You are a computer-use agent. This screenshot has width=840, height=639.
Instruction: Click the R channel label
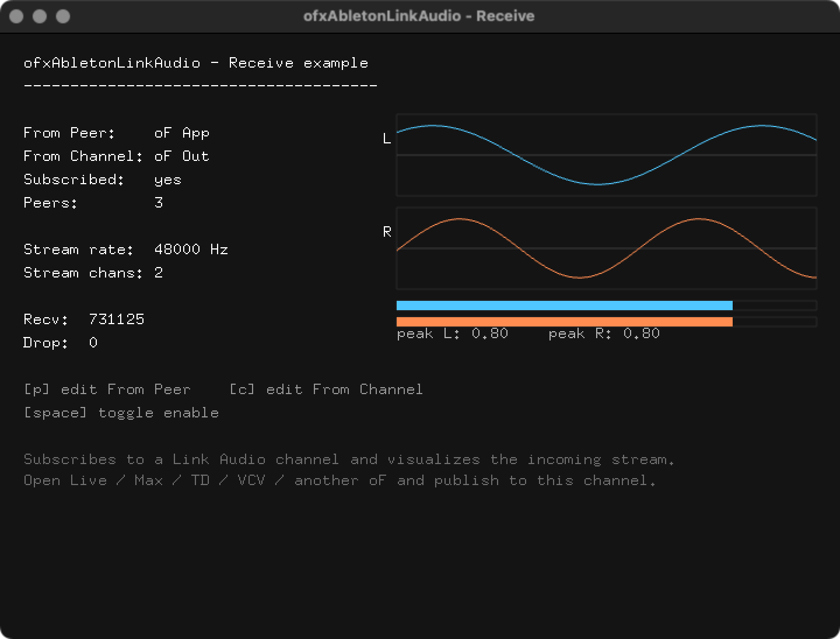[x=387, y=232]
